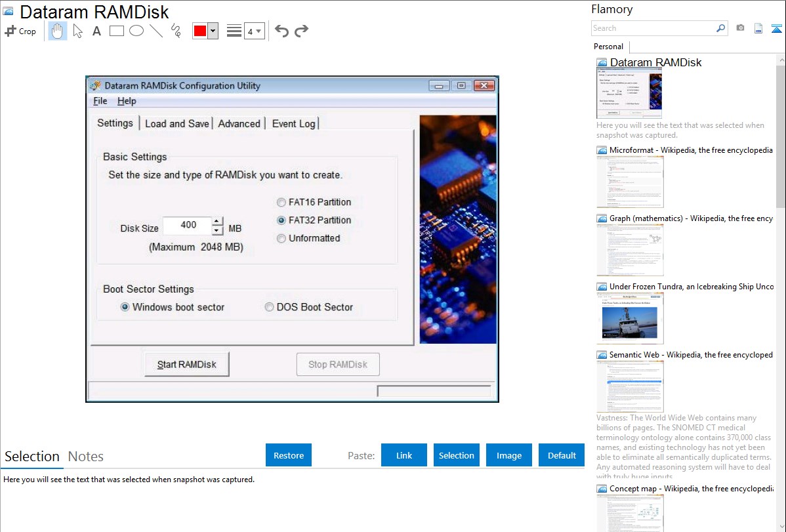Open the Personal tab
This screenshot has height=532, width=786.
[609, 47]
